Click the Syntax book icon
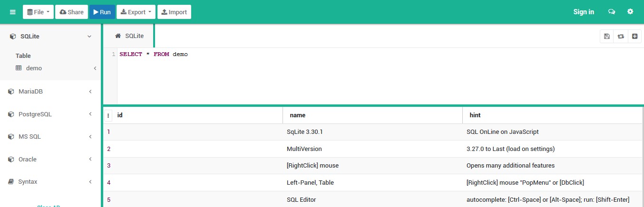644x207 pixels. (x=11, y=181)
